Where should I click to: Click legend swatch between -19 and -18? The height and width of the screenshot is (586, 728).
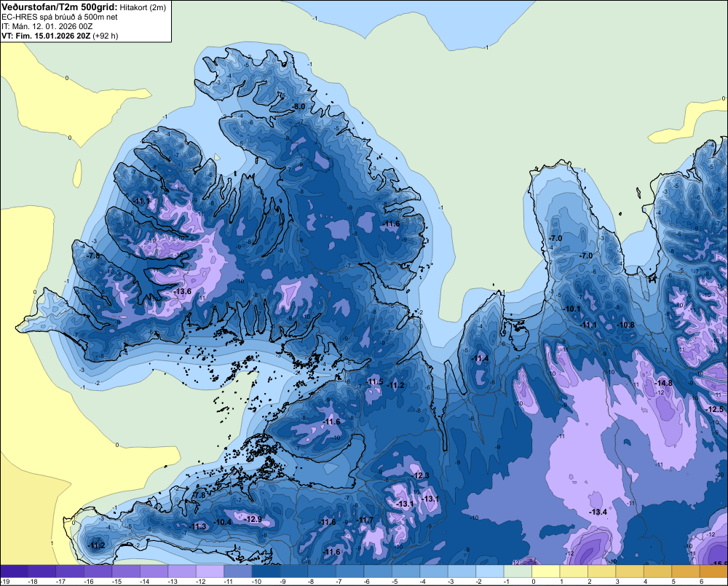[x=15, y=571]
